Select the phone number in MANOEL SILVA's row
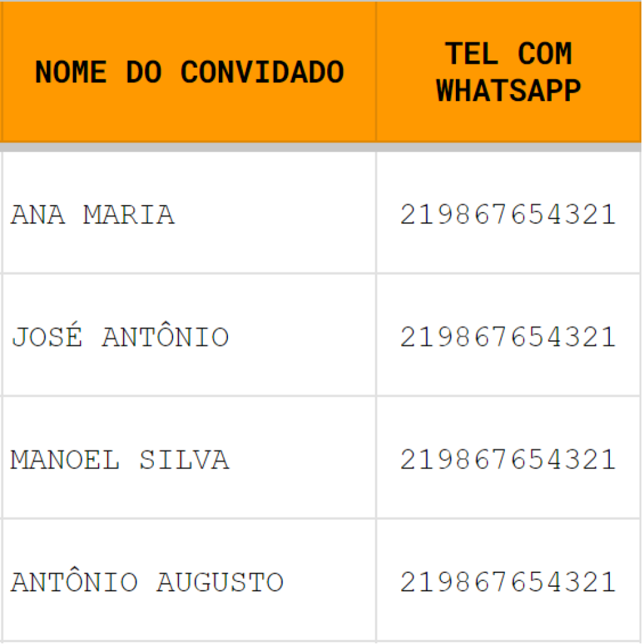This screenshot has width=644, height=644. 509,459
